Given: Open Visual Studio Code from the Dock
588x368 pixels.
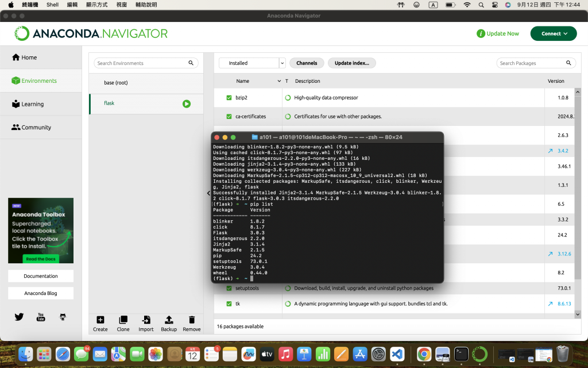Looking at the screenshot, I should (x=397, y=354).
